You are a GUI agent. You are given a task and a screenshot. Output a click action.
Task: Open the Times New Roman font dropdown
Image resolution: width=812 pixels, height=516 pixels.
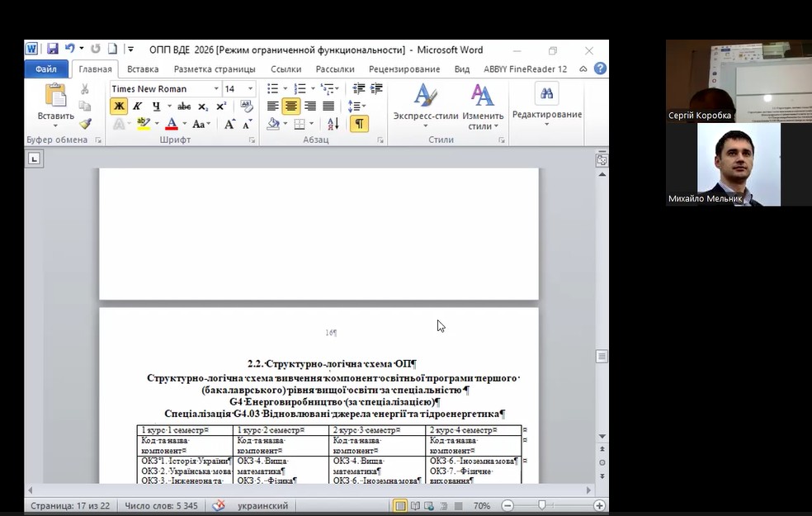point(216,88)
